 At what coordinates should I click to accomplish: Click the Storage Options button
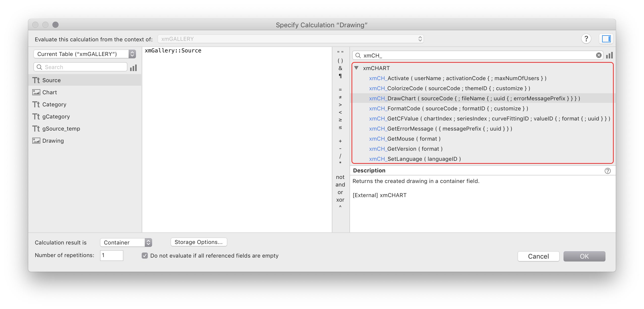(x=198, y=242)
